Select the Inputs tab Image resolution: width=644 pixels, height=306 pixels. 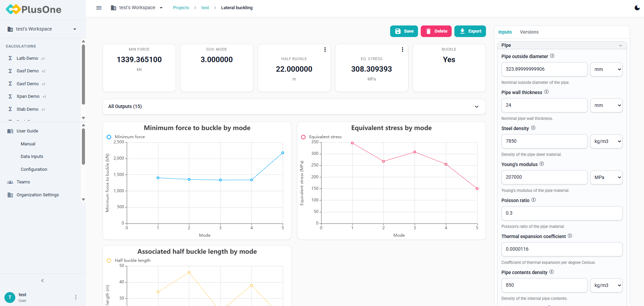(505, 32)
